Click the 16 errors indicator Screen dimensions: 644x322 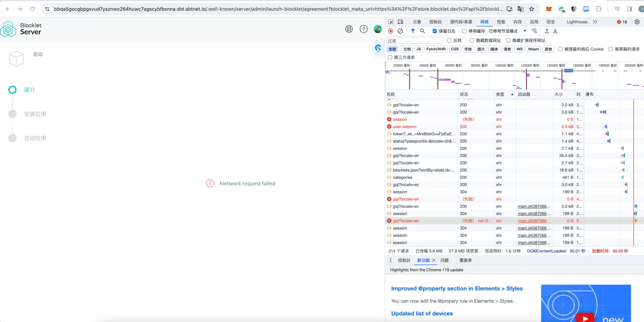coord(622,22)
